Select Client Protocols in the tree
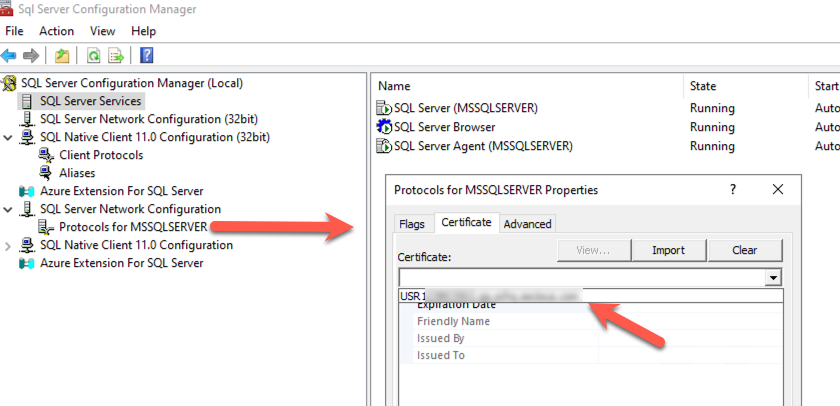The height and width of the screenshot is (406, 840). click(100, 155)
